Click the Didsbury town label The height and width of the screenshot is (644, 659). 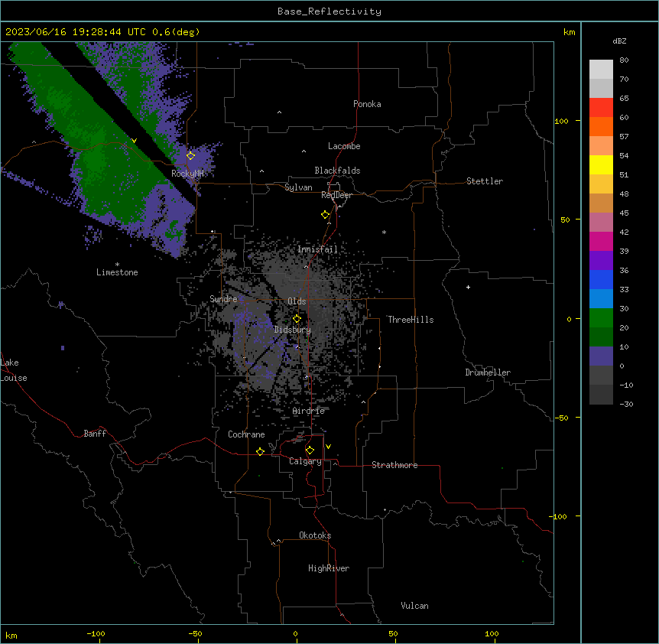(293, 330)
